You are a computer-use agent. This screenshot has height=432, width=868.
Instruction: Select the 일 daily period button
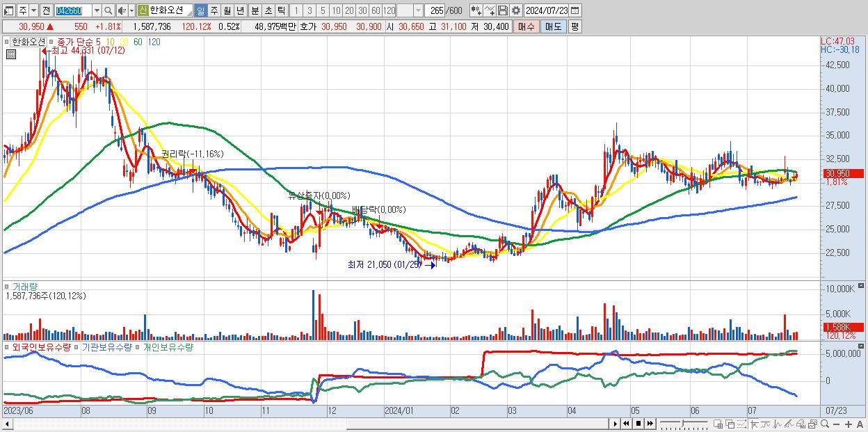click(x=200, y=10)
